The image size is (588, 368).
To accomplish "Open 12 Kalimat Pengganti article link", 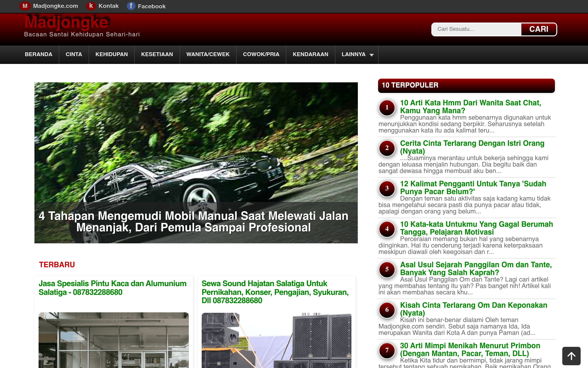I will coord(473,188).
